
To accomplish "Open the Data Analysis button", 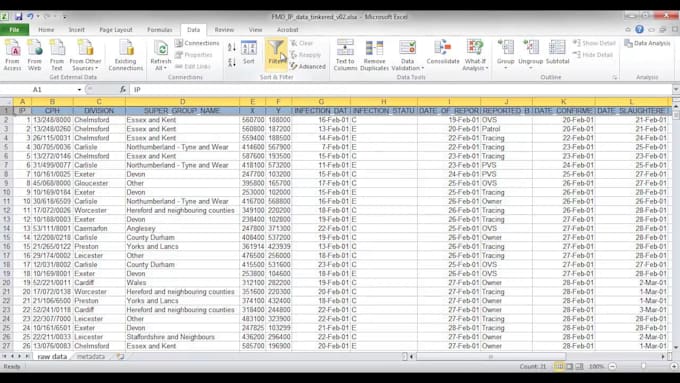I will coord(647,43).
